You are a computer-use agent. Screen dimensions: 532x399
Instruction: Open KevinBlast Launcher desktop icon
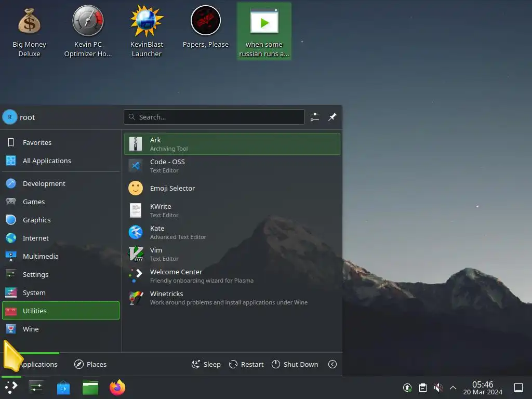(147, 31)
